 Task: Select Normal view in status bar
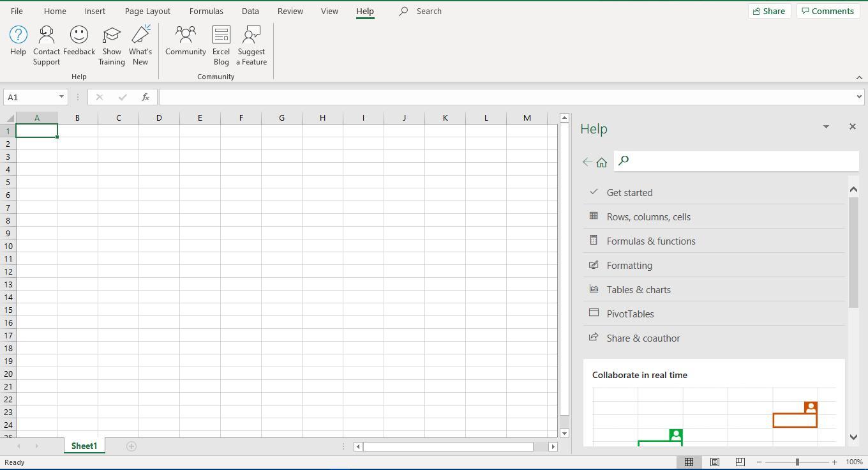(x=689, y=462)
